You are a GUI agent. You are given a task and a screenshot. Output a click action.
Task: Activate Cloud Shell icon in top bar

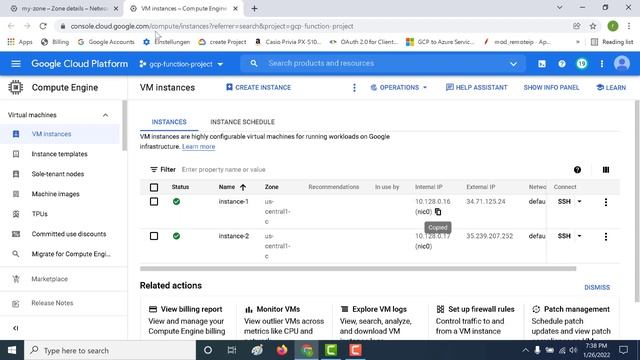(x=542, y=64)
